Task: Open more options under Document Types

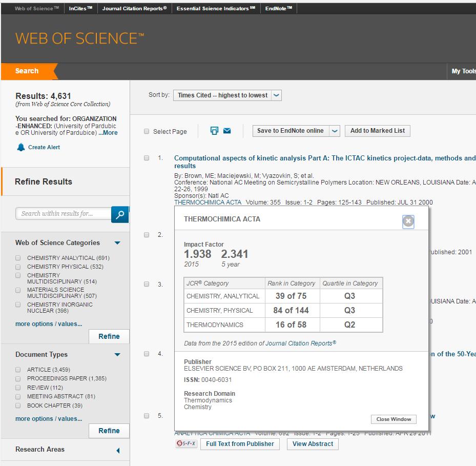Action: coord(49,419)
